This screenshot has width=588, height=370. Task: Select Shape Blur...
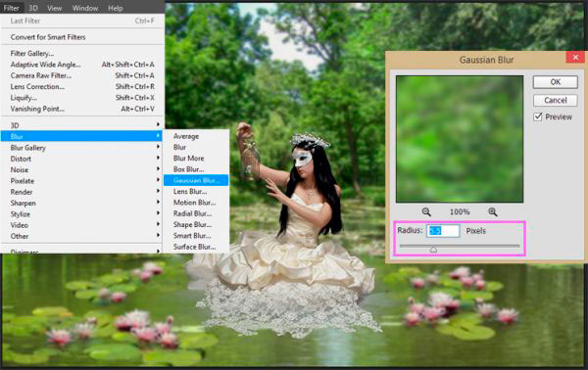pyautogui.click(x=196, y=225)
